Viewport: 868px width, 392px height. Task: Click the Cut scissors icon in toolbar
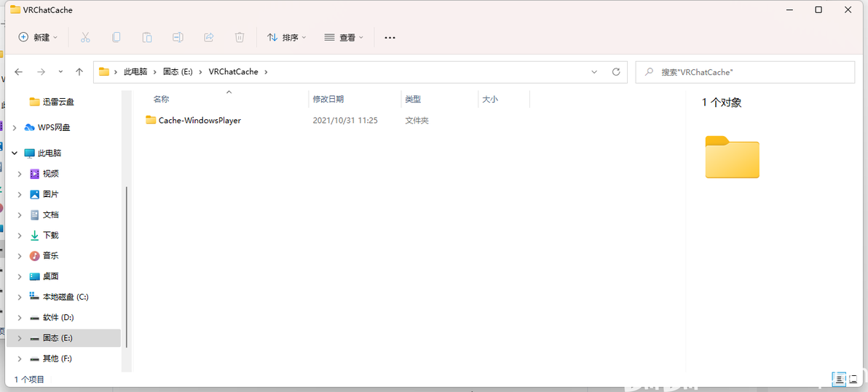coord(85,37)
